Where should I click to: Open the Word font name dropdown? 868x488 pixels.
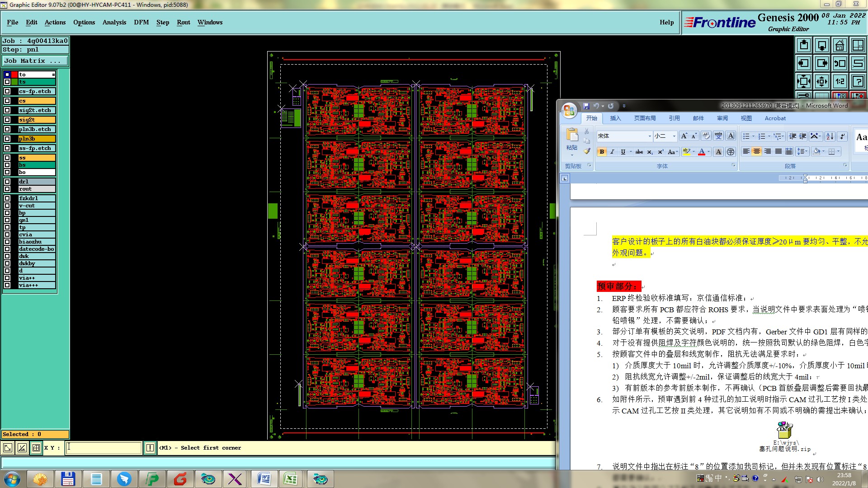click(x=650, y=136)
